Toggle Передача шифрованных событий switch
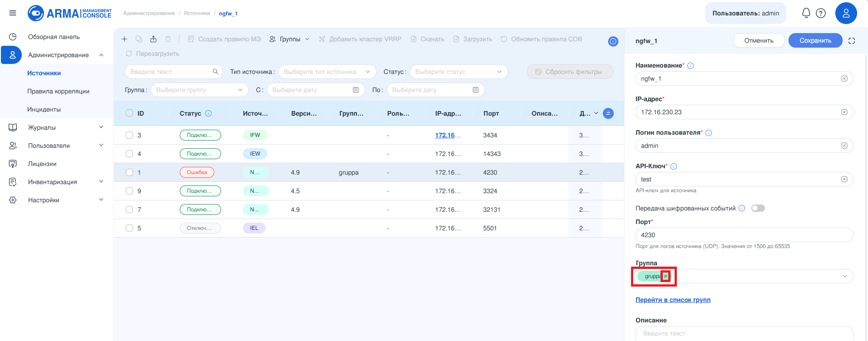 coord(758,208)
